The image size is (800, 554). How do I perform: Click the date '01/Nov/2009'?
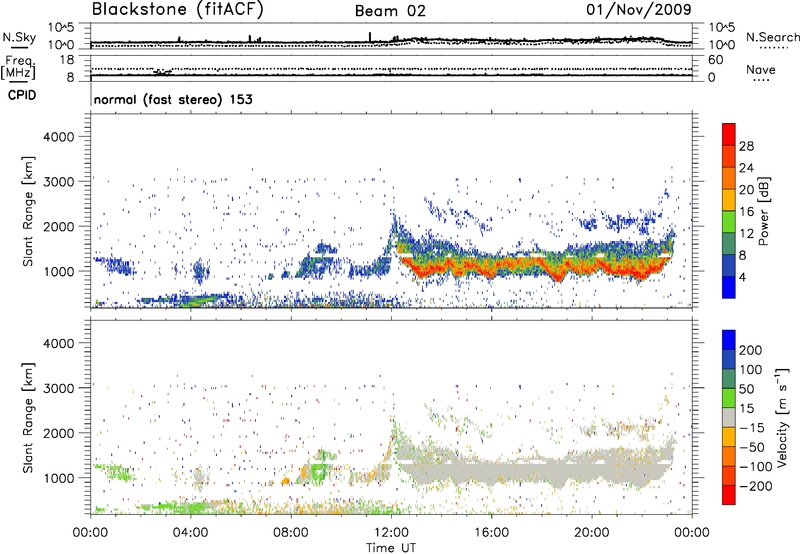point(639,9)
